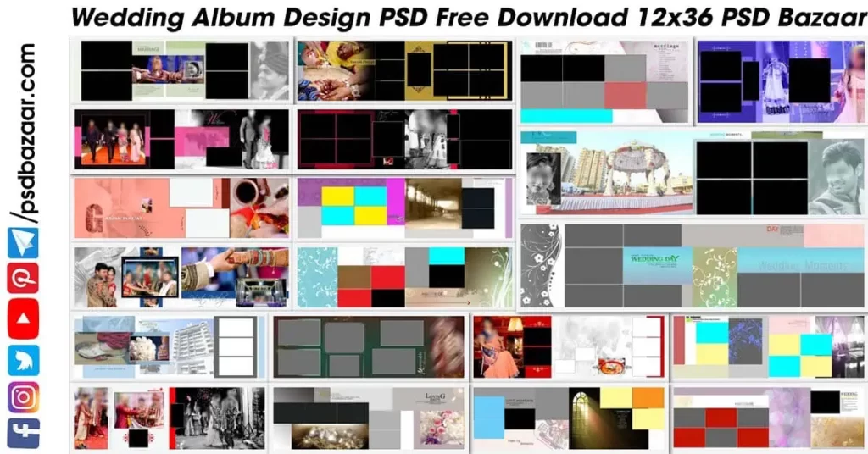This screenshot has width=868, height=454.
Task: Open the template with cyan-yellow squares and blue floral
Action: pyautogui.click(x=769, y=346)
